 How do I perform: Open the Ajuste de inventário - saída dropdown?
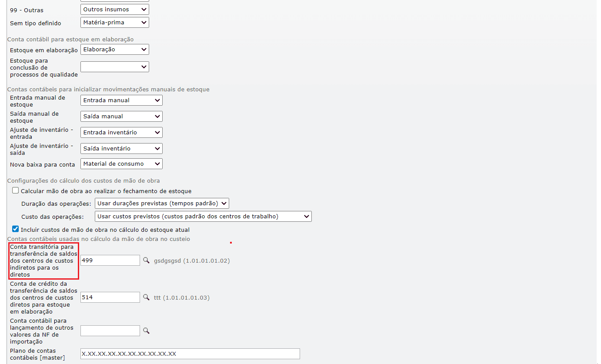(x=121, y=149)
